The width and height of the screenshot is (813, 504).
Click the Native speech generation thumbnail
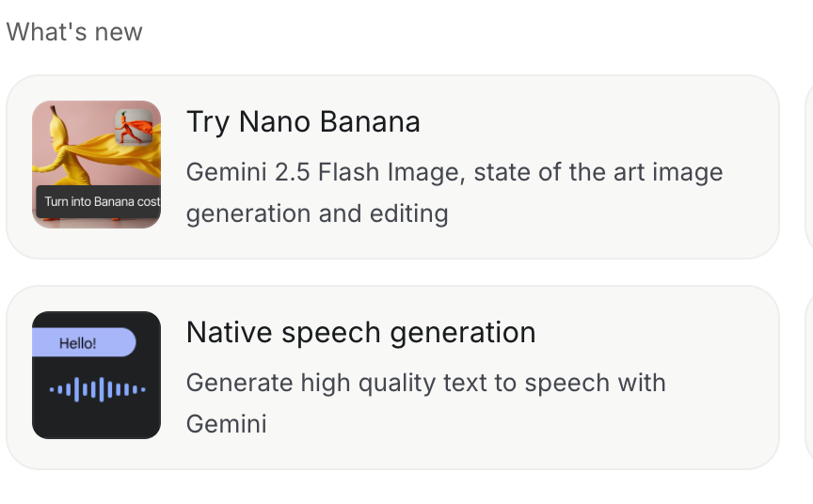[96, 375]
